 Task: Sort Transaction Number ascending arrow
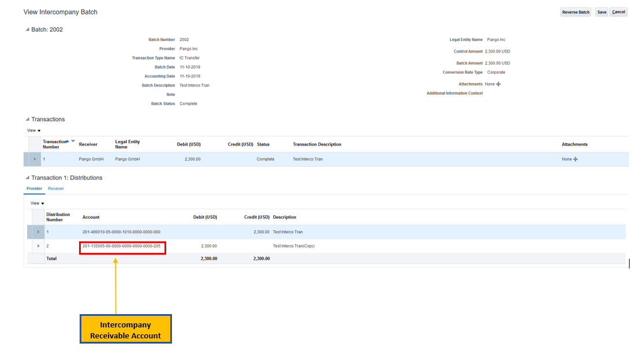click(x=68, y=141)
